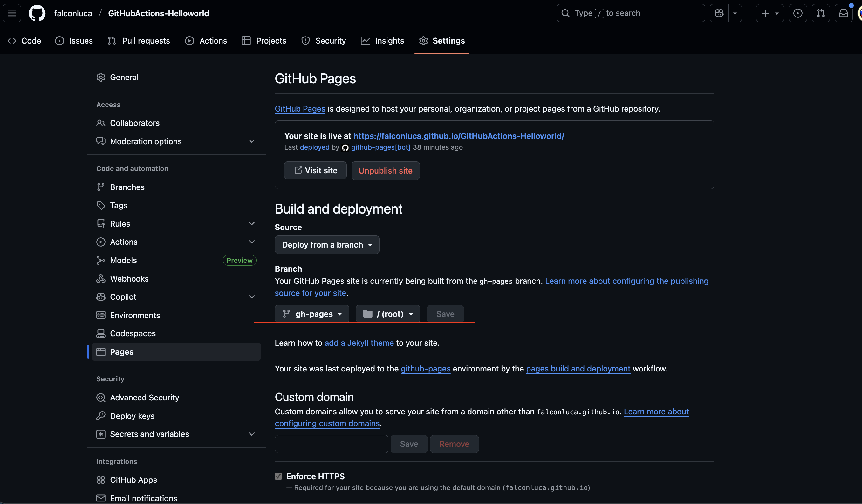Click the pull requests header icon
This screenshot has height=504, width=862.
821,13
